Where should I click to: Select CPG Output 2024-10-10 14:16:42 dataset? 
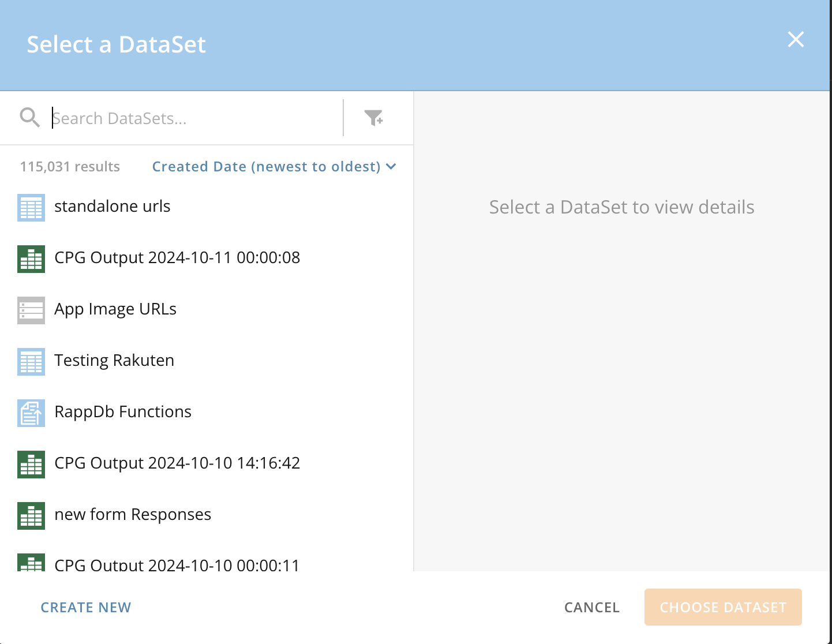pyautogui.click(x=177, y=463)
